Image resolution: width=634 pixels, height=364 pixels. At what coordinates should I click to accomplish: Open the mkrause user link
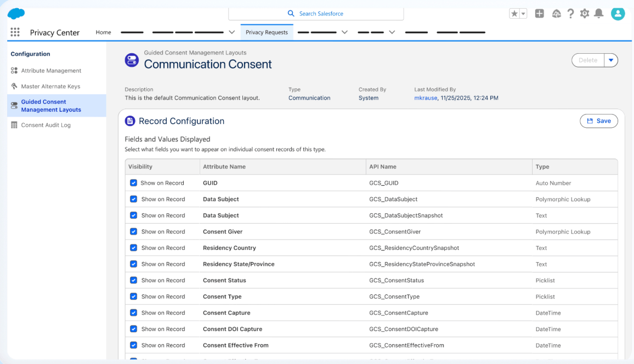426,98
